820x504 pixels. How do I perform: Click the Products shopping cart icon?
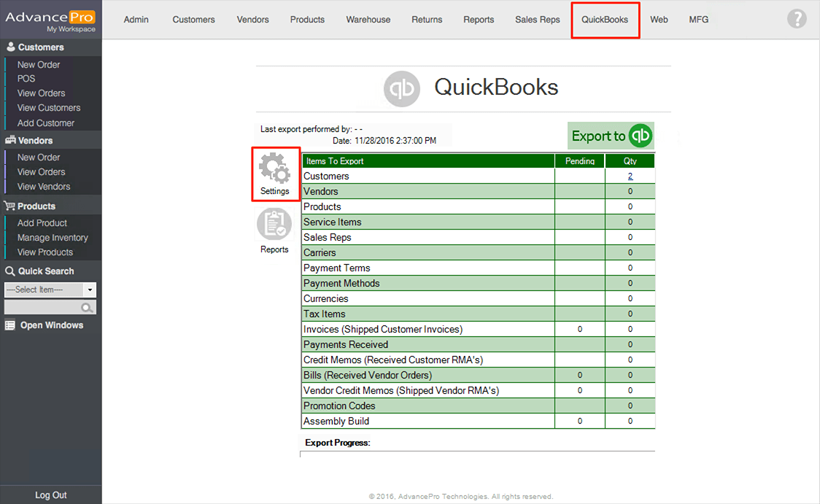(x=10, y=206)
